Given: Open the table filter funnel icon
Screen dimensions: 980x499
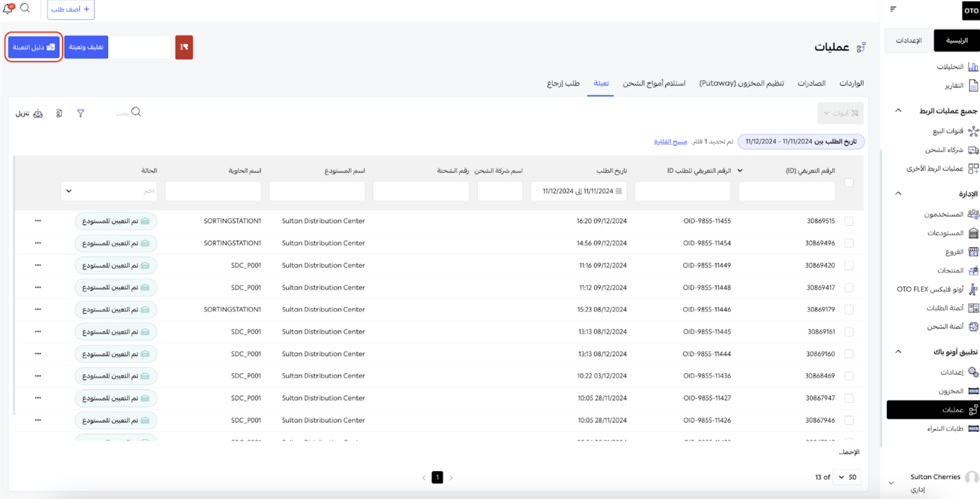Looking at the screenshot, I should pyautogui.click(x=81, y=113).
